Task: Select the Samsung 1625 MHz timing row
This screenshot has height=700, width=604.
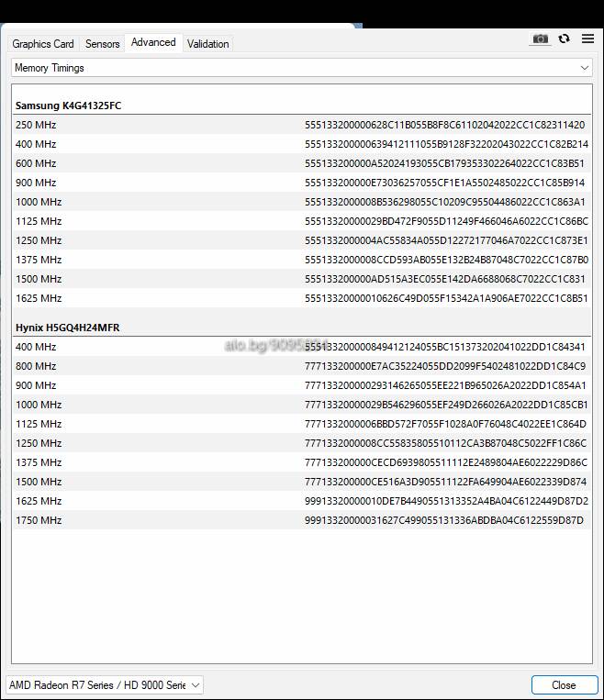Action: coord(302,298)
